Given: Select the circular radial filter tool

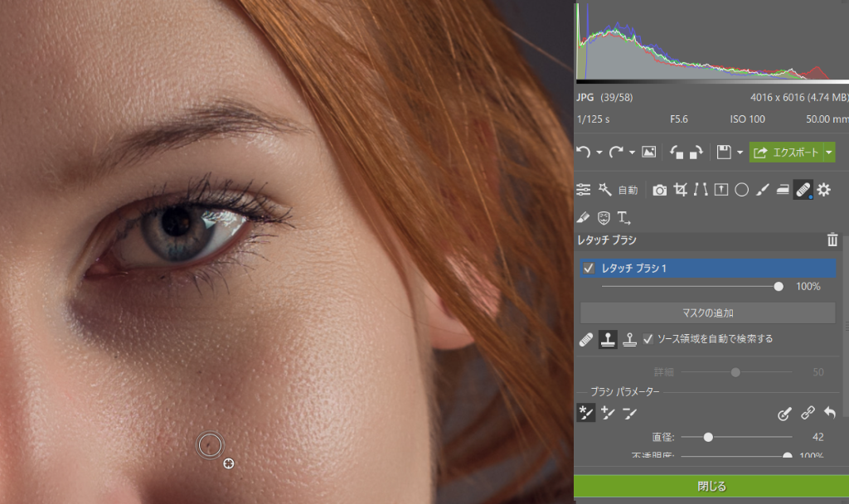Looking at the screenshot, I should point(742,190).
